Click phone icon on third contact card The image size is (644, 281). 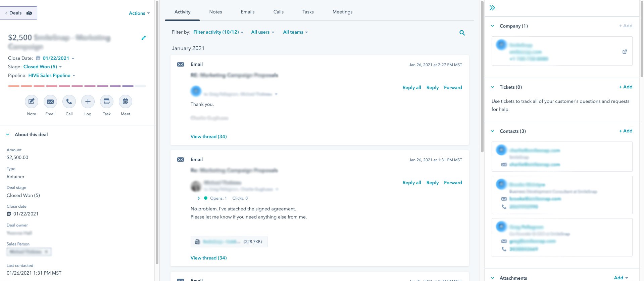504,249
